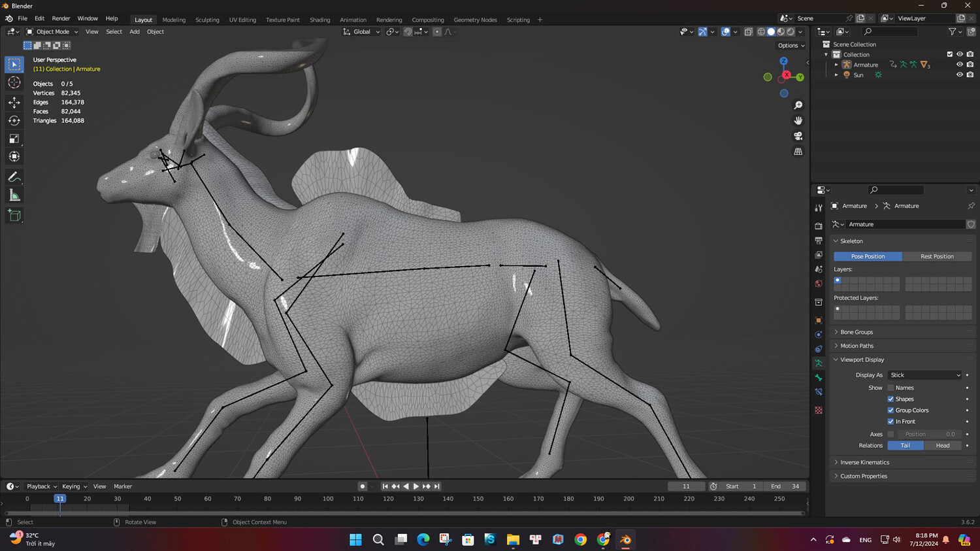Open the World properties tab
Image resolution: width=980 pixels, height=551 pixels.
[819, 284]
